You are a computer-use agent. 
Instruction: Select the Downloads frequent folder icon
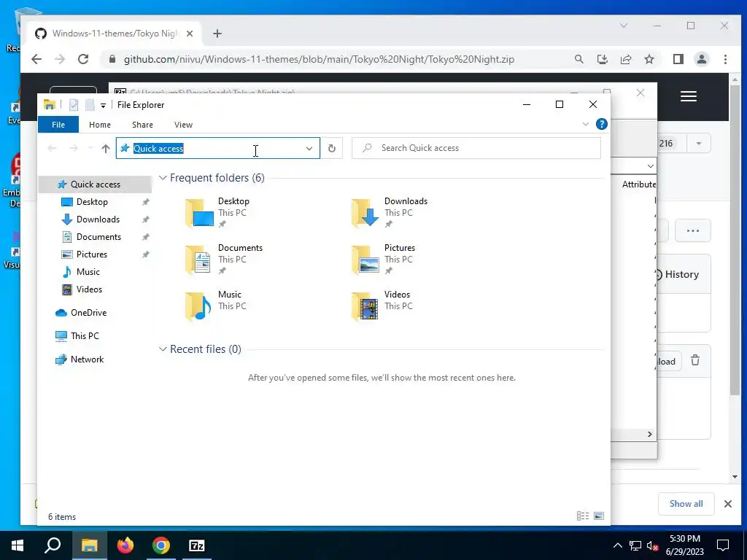click(x=365, y=212)
